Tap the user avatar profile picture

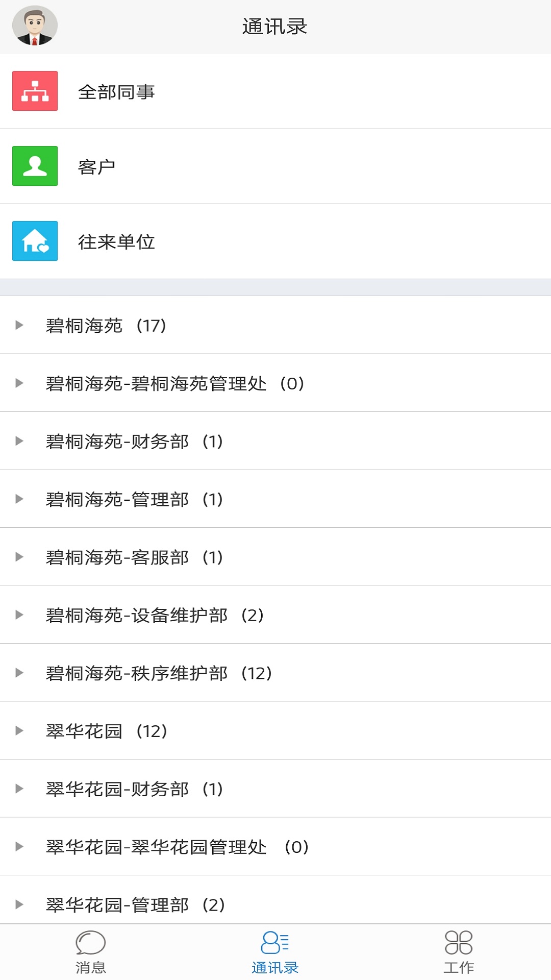(x=35, y=26)
